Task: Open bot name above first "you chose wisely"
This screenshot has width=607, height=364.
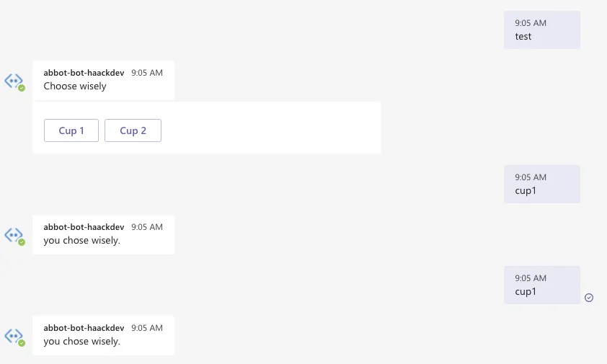Action: tap(84, 227)
